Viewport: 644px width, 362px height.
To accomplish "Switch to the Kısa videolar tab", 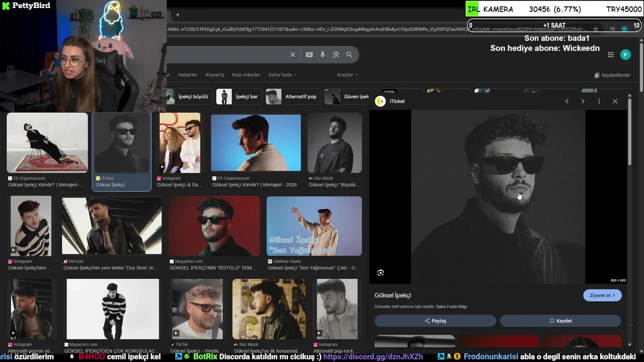I will 246,75.
